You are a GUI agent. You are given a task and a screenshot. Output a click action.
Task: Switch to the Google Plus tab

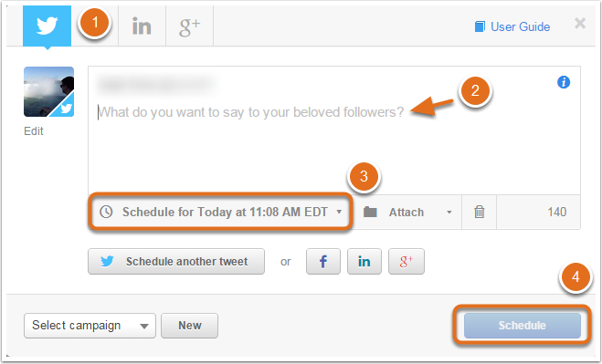[189, 26]
